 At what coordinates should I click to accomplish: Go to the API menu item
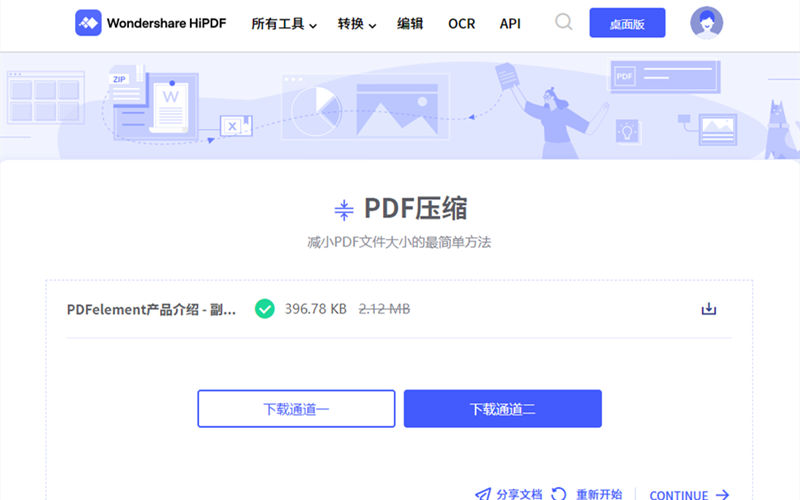click(510, 23)
